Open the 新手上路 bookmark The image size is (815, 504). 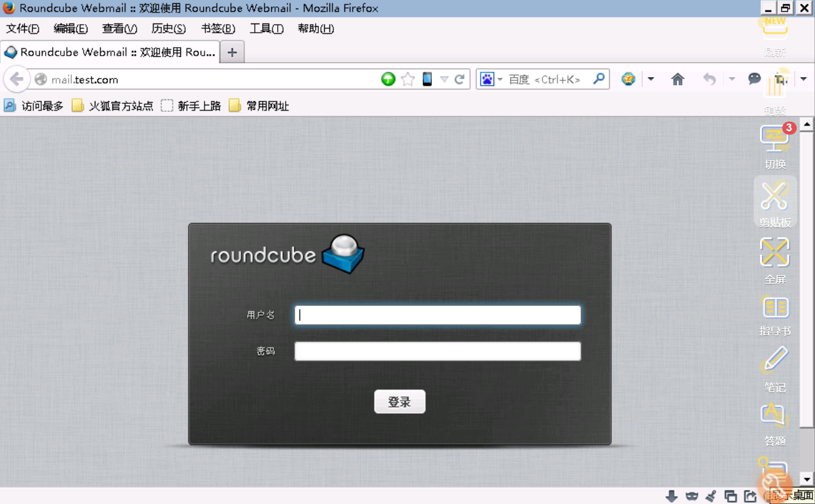191,106
